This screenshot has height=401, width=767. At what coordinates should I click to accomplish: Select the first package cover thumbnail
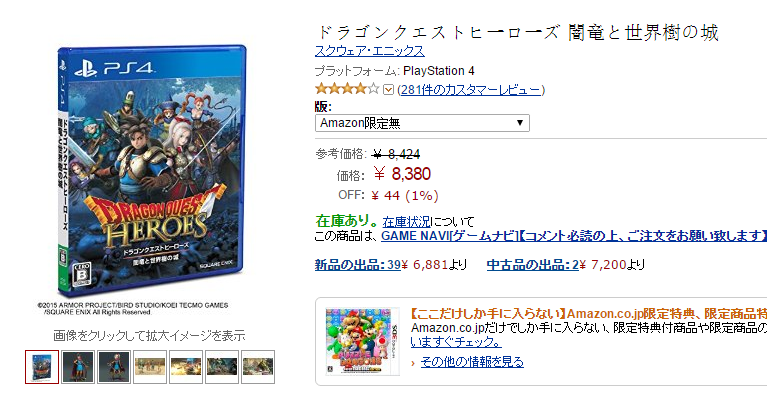42,367
